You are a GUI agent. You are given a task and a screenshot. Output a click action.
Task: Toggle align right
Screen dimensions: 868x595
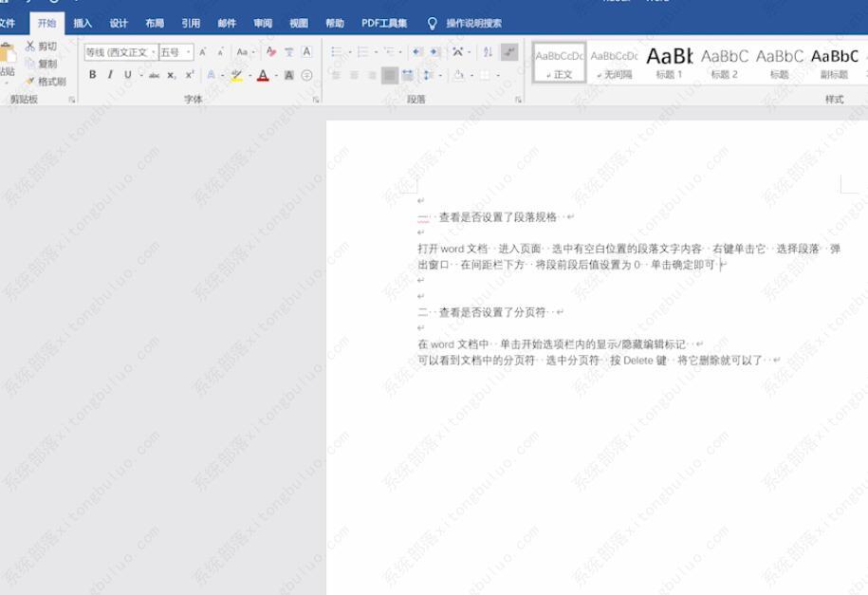point(372,75)
